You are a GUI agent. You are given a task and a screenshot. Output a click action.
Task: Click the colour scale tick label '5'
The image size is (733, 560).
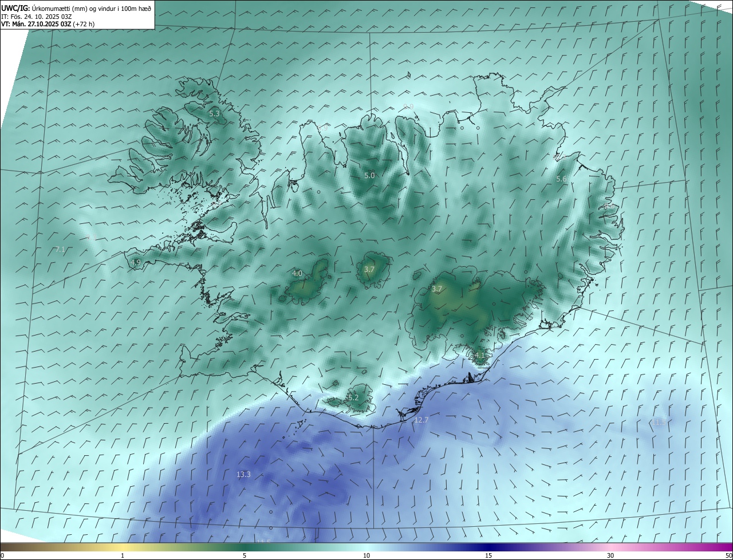pyautogui.click(x=245, y=555)
